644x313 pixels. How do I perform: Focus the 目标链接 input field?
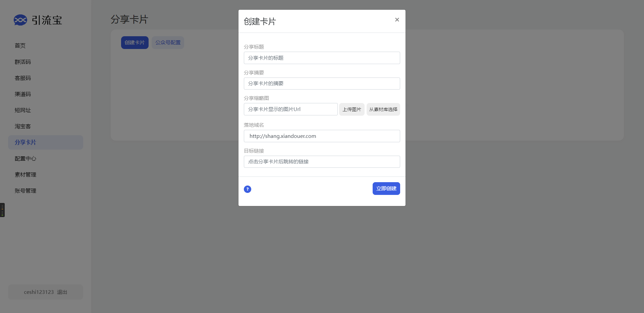pos(322,162)
